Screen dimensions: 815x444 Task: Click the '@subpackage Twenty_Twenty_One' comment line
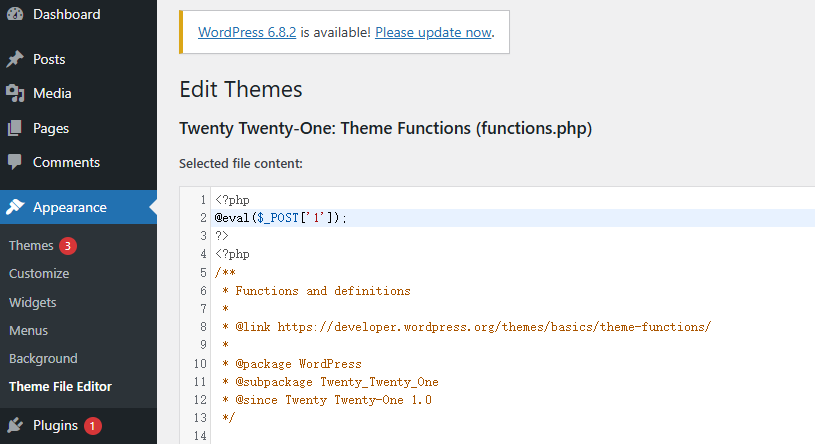click(330, 382)
